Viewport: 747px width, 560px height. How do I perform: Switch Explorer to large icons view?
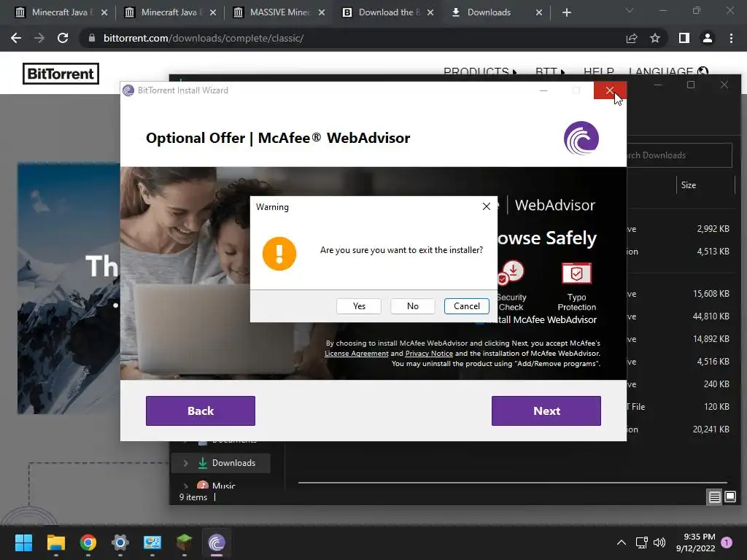[729, 497]
